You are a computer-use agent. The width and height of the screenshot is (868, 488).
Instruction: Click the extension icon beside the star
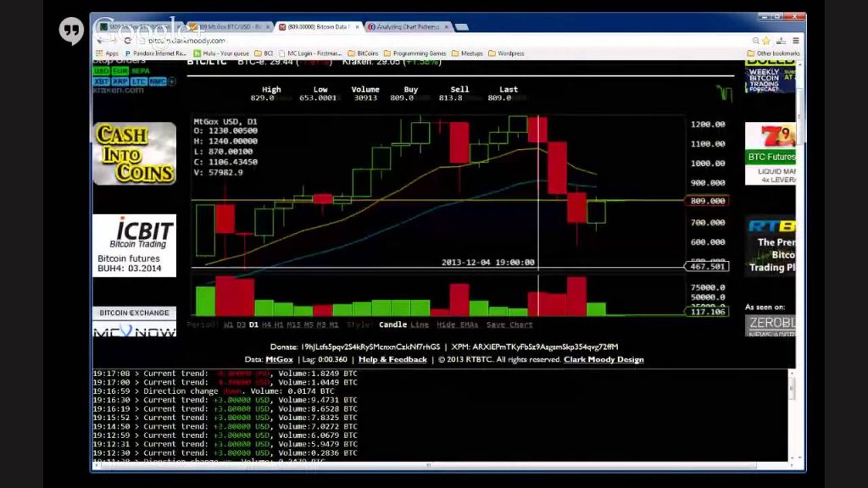click(x=781, y=41)
